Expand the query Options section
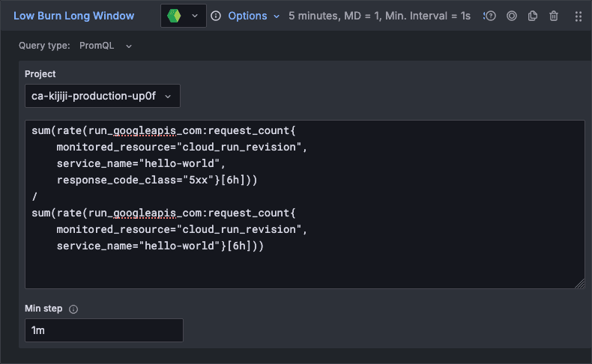The height and width of the screenshot is (364, 592). pos(254,16)
